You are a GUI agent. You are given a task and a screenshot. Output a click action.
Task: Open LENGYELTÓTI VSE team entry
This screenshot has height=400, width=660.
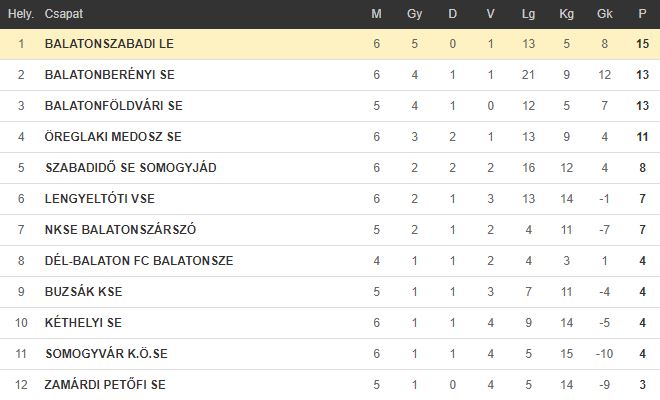100,199
